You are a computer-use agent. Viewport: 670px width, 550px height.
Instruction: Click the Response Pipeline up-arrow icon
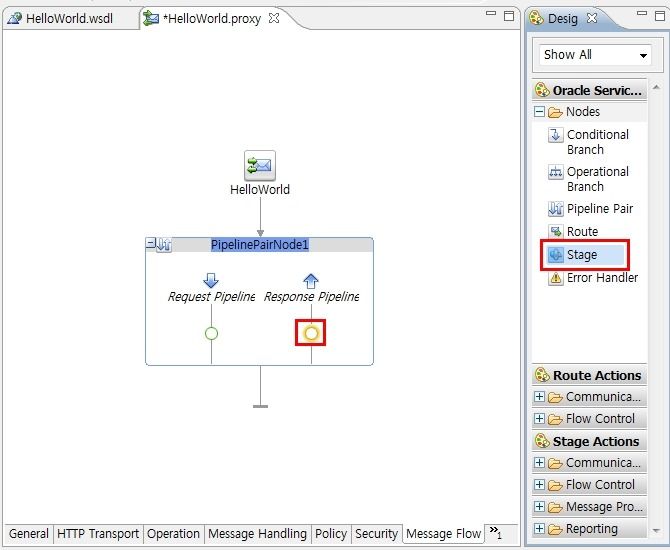(311, 281)
